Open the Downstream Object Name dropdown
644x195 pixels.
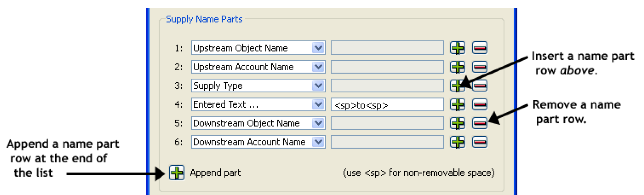(318, 123)
